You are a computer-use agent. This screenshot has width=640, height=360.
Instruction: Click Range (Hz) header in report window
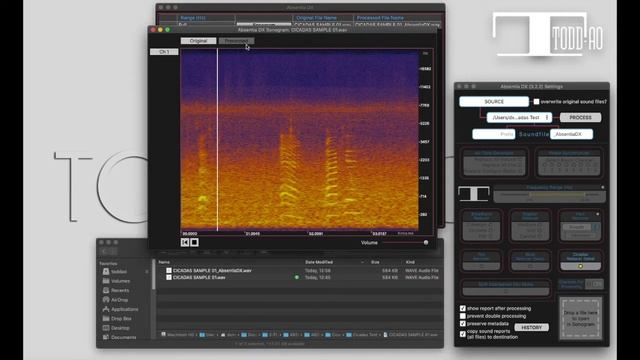point(193,18)
